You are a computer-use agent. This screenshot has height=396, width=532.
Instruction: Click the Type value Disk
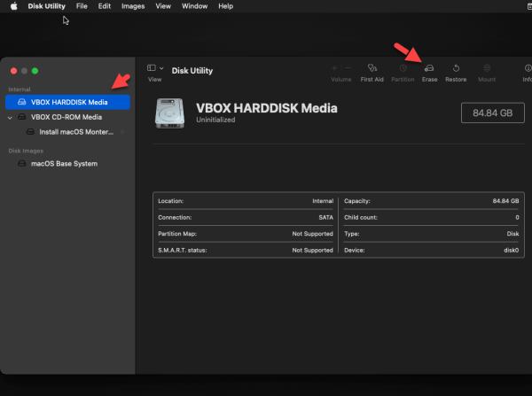[x=512, y=234]
